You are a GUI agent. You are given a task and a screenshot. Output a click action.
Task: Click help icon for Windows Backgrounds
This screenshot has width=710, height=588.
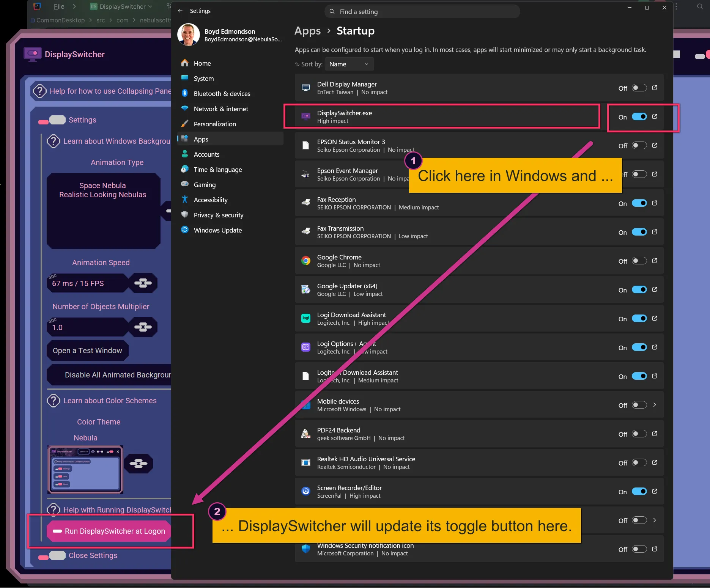pyautogui.click(x=54, y=141)
